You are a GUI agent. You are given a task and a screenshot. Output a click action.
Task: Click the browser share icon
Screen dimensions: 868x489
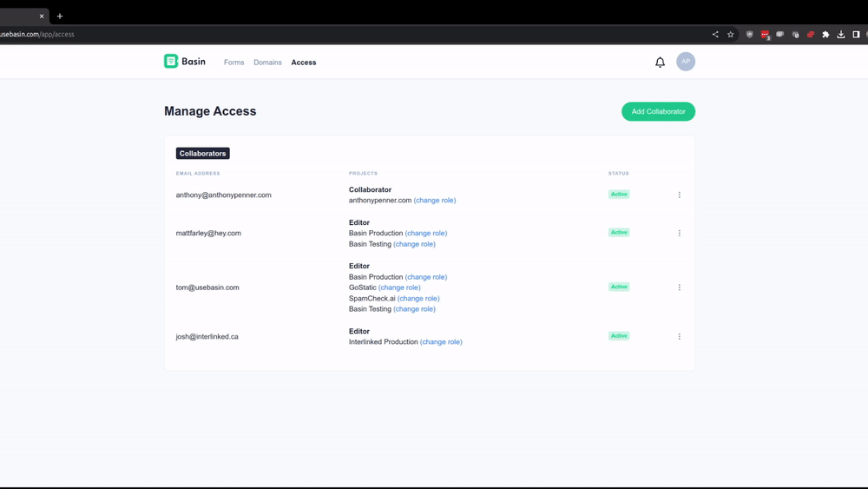pos(715,35)
